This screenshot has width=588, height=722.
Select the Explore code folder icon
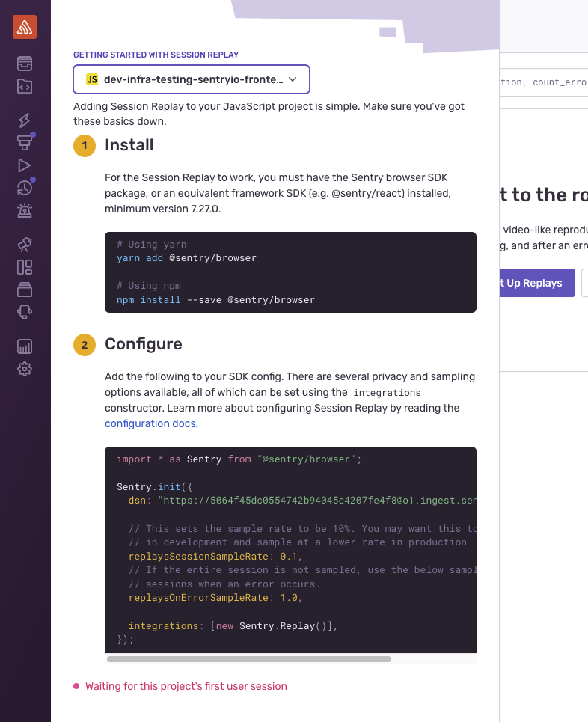pos(25,86)
